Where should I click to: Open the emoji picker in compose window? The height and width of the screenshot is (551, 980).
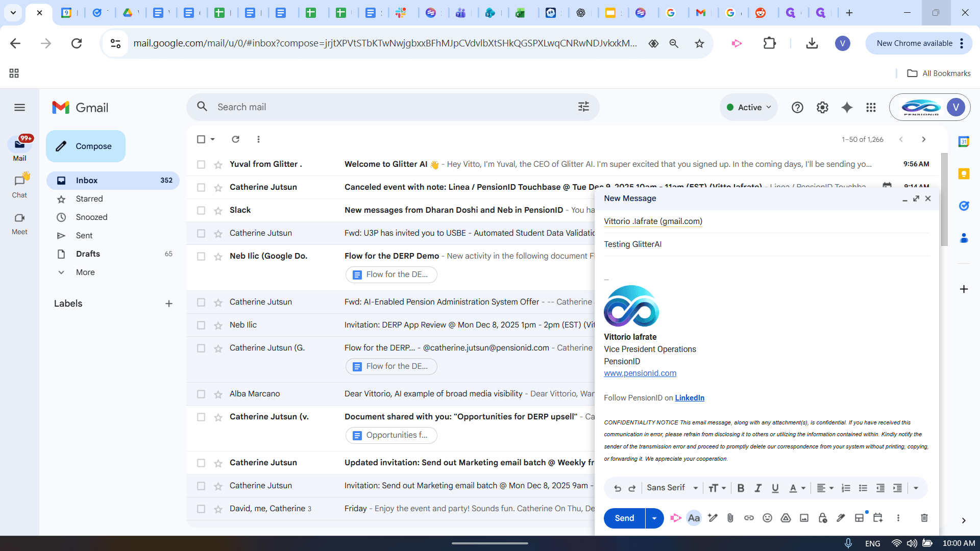tap(767, 518)
